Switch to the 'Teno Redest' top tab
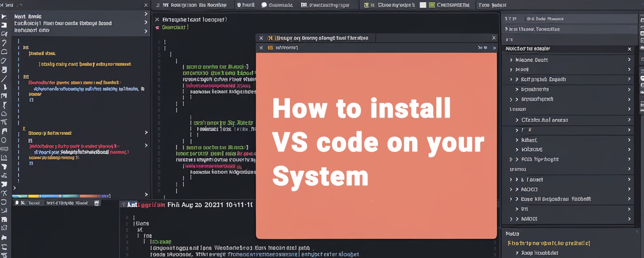 (492, 5)
